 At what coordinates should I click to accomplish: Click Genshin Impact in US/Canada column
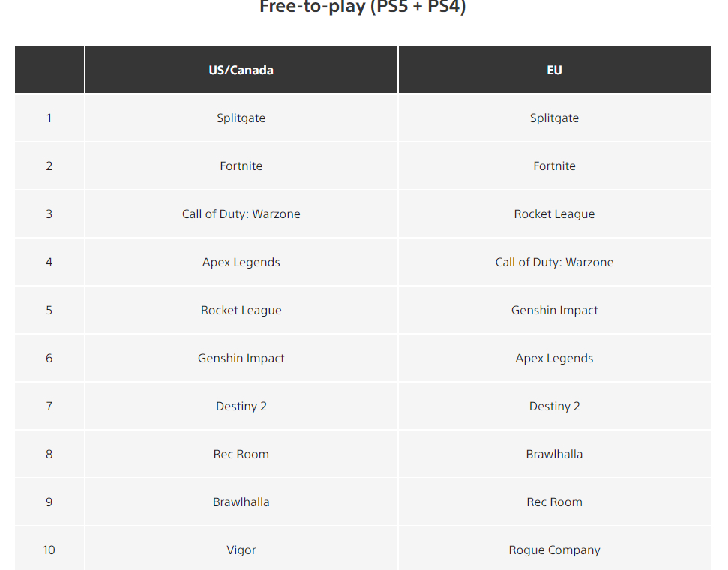[241, 358]
